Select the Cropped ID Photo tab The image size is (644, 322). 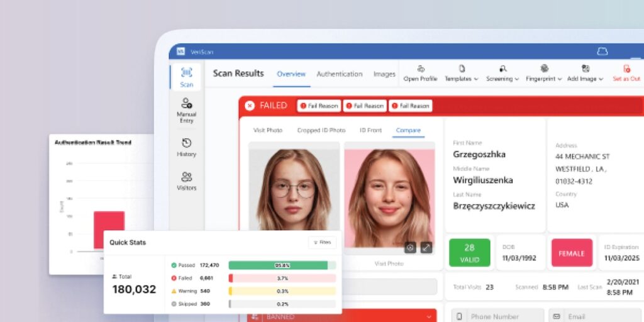pyautogui.click(x=321, y=130)
